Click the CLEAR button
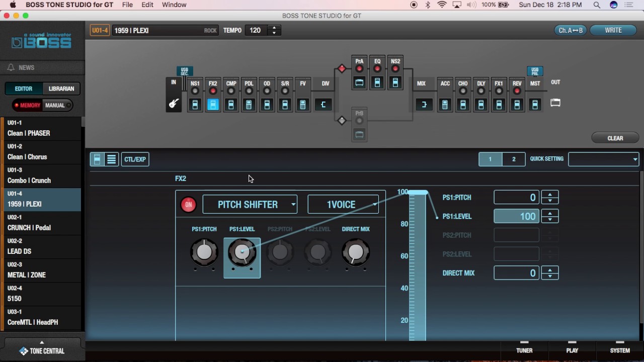The width and height of the screenshot is (644, 362). (615, 138)
